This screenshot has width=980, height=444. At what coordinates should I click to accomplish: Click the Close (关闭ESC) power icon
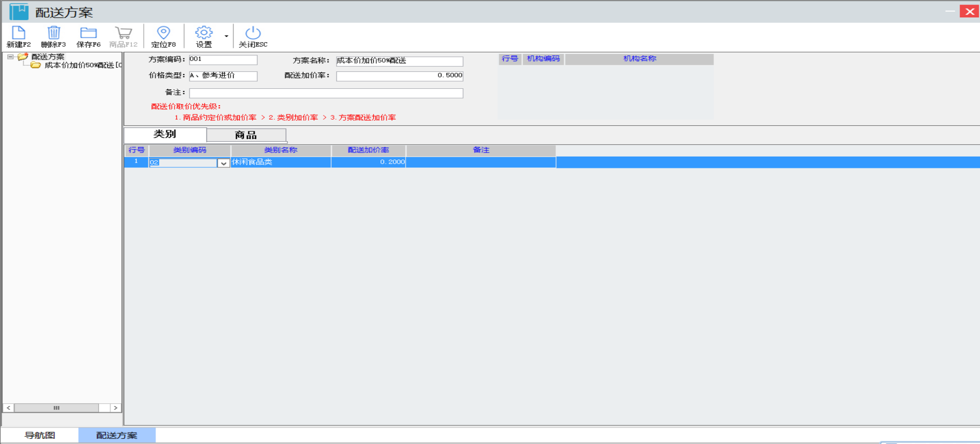point(253,34)
